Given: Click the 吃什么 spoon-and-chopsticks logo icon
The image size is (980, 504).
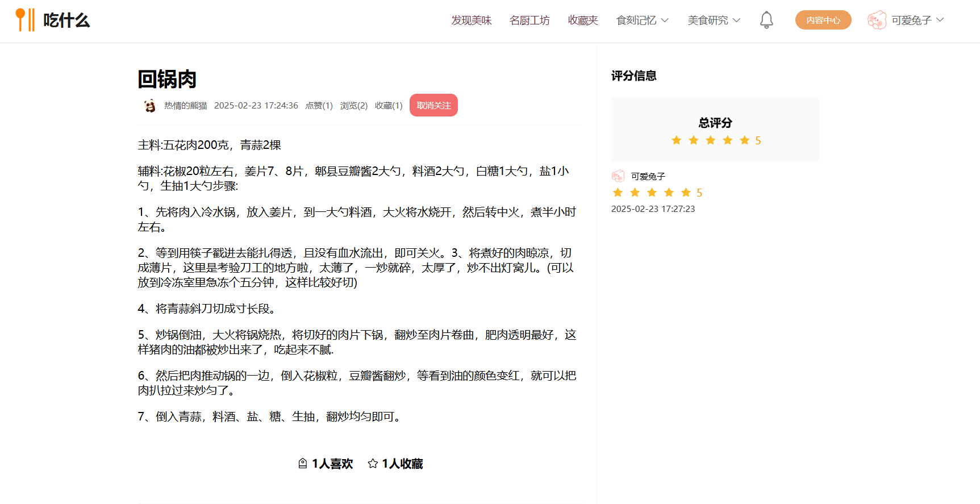Looking at the screenshot, I should (x=25, y=20).
